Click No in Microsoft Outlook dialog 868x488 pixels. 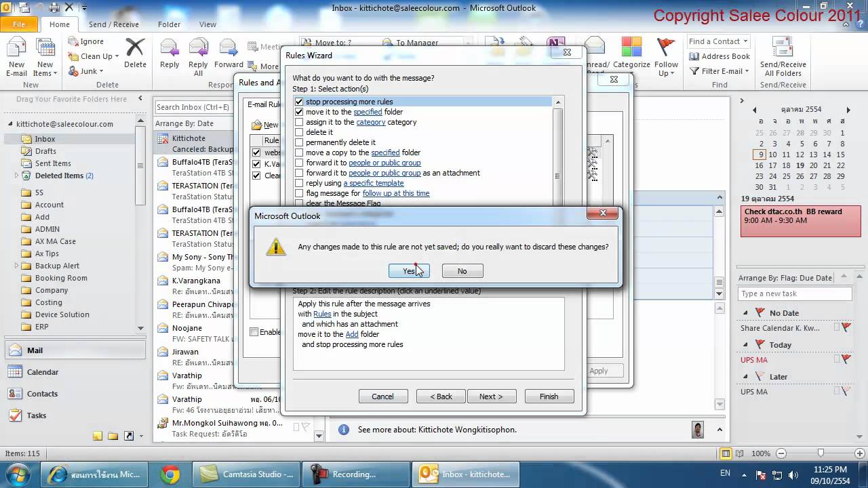click(x=462, y=271)
